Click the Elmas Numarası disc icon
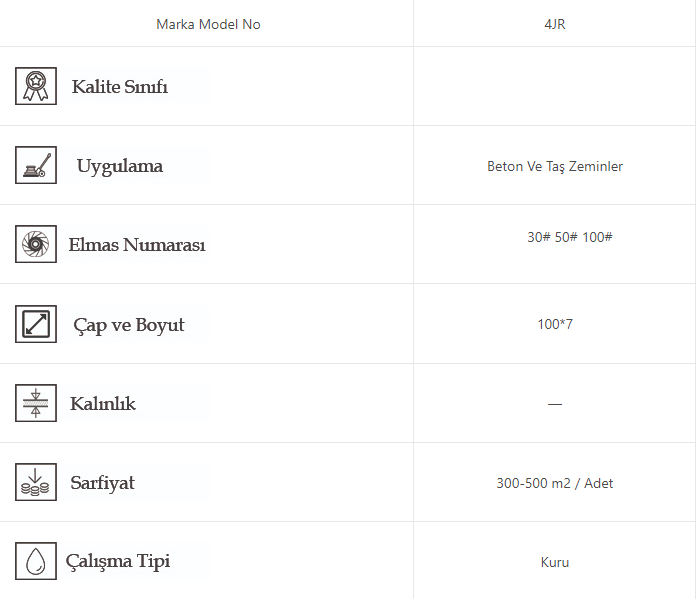The width and height of the screenshot is (696, 599). click(x=36, y=244)
